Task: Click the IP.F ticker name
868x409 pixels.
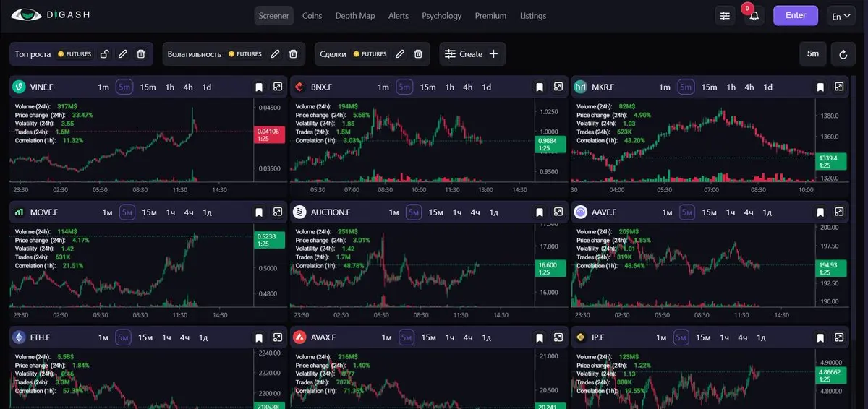Action: pos(600,337)
